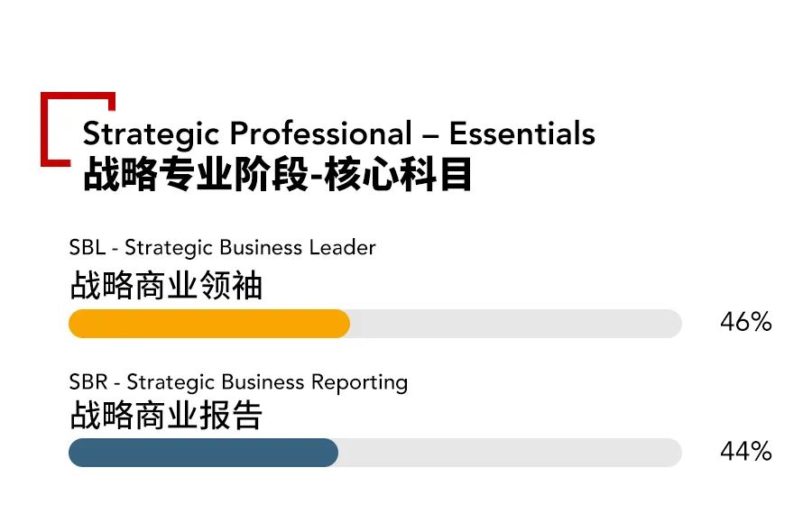
Task: Select the "Strategic Business Leader" text
Action: coord(250,247)
